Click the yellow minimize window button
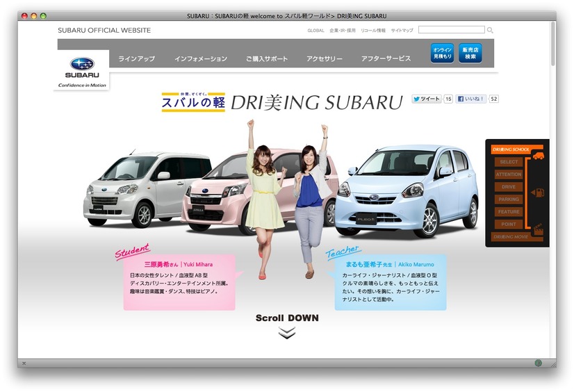 tap(33, 16)
